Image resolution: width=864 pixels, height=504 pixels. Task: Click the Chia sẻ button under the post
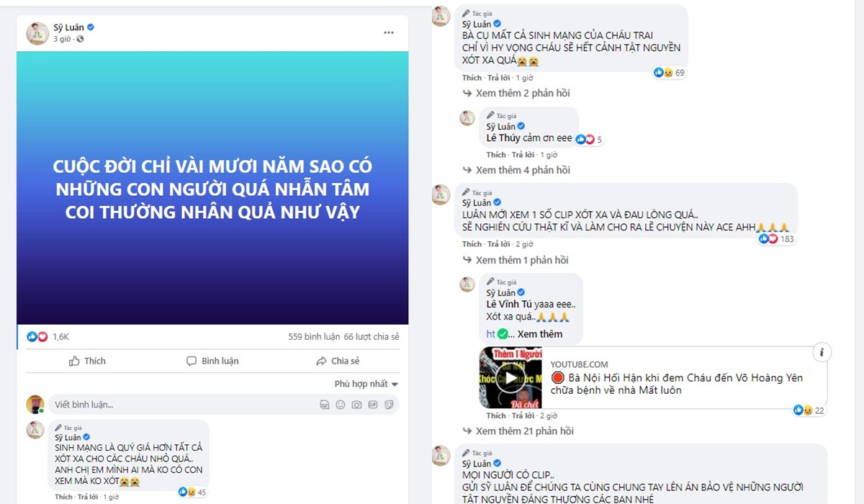[338, 361]
